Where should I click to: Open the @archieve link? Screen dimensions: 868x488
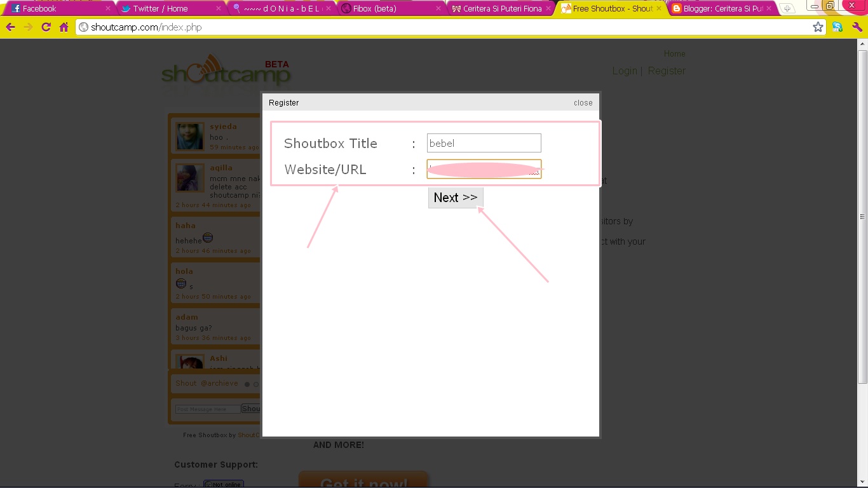click(x=219, y=383)
